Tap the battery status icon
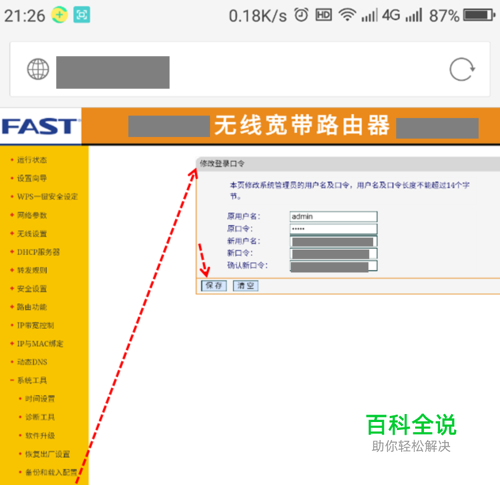The height and width of the screenshot is (485, 500). 479,15
